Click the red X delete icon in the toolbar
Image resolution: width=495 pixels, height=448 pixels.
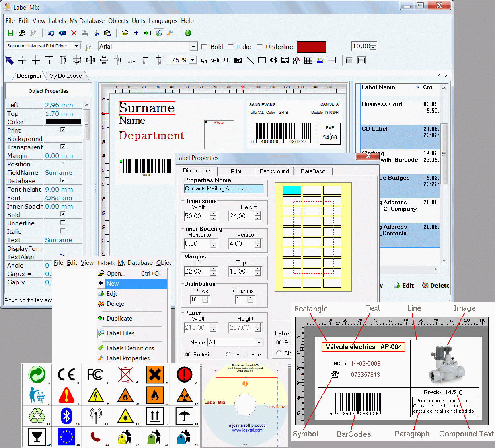pos(74,33)
